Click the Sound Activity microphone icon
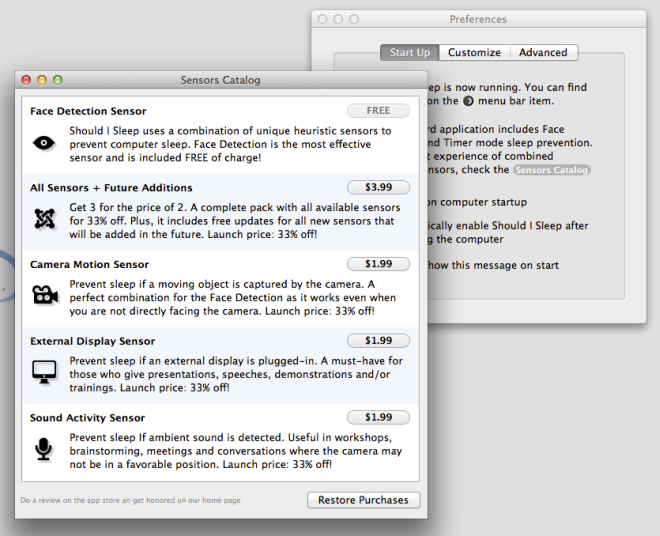Image resolution: width=660 pixels, height=536 pixels. point(43,449)
